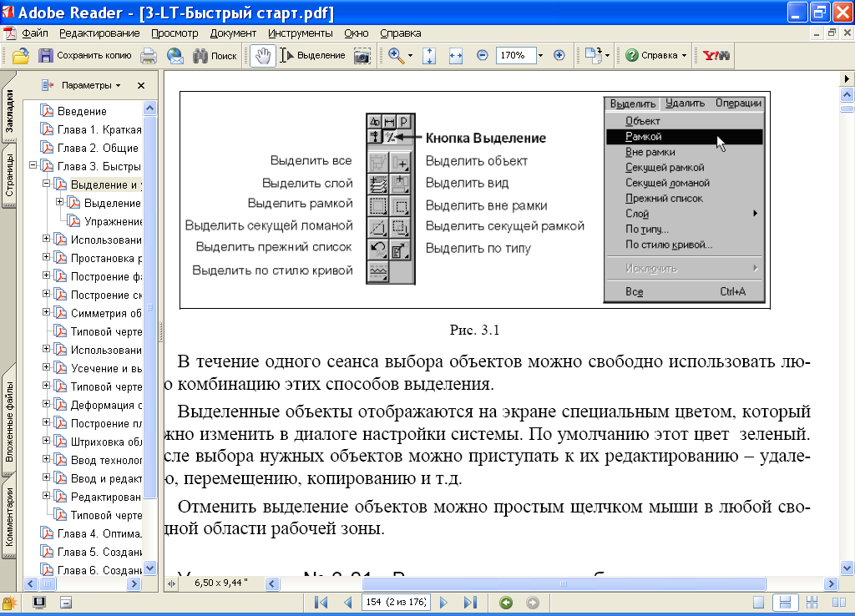
Task: Open the zoom tool dropdown arrow
Action: tap(410, 56)
